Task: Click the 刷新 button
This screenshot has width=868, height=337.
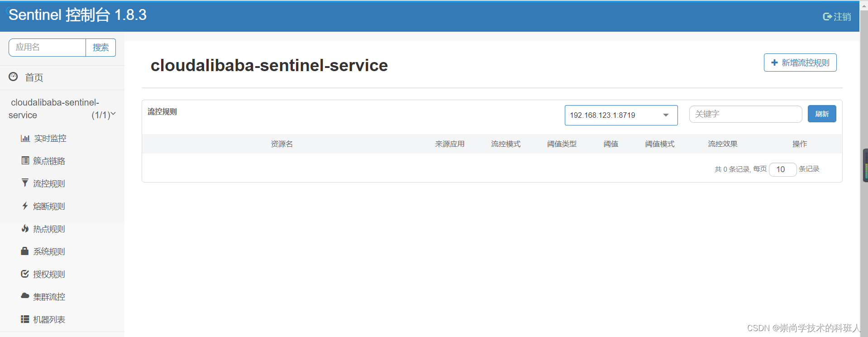Action: pos(822,114)
